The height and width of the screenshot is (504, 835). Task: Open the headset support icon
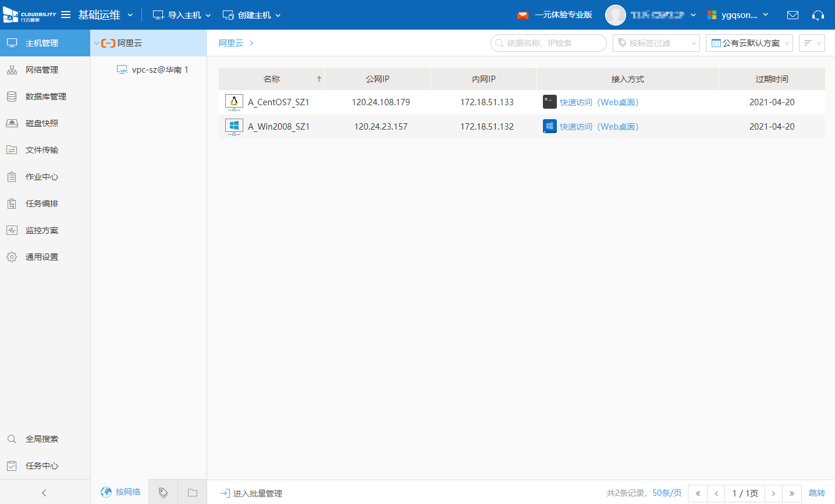pyautogui.click(x=818, y=15)
